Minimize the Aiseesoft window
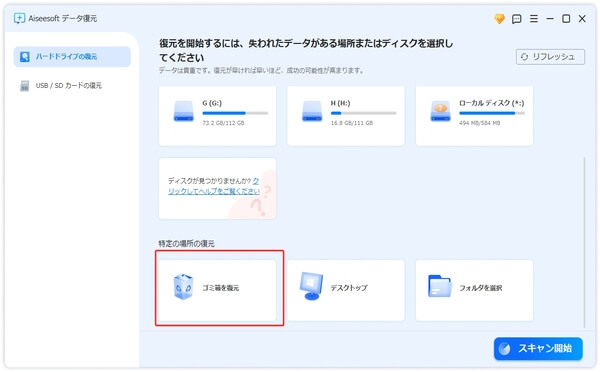Viewport: 600px width, 372px height. 550,18
